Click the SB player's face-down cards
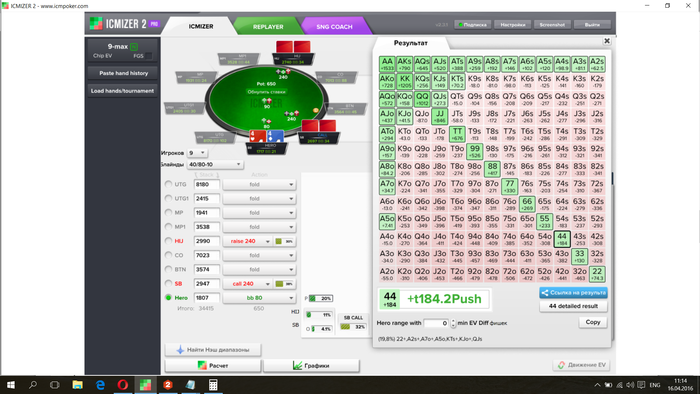The height and width of the screenshot is (394, 700). (x=319, y=125)
